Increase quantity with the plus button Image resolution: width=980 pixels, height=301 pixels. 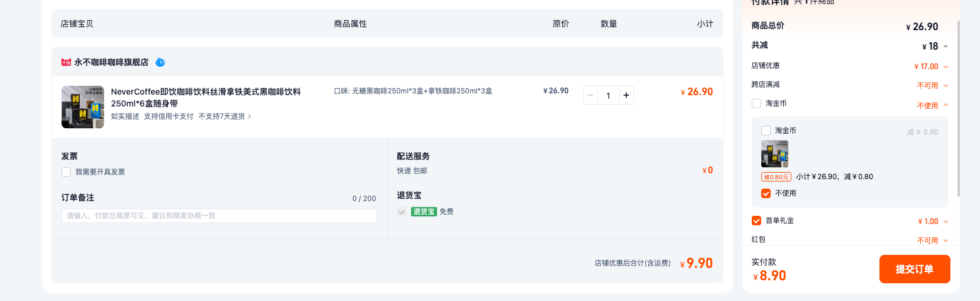tap(626, 95)
